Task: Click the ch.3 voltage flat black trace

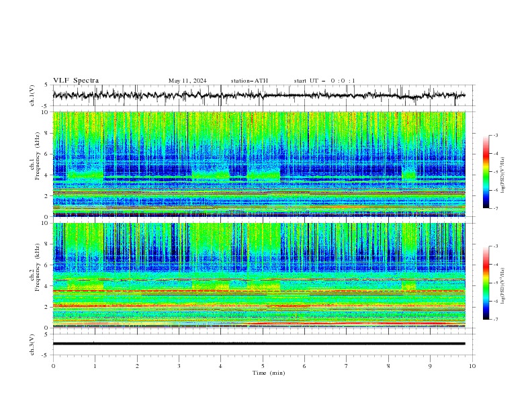Action: coord(259,344)
